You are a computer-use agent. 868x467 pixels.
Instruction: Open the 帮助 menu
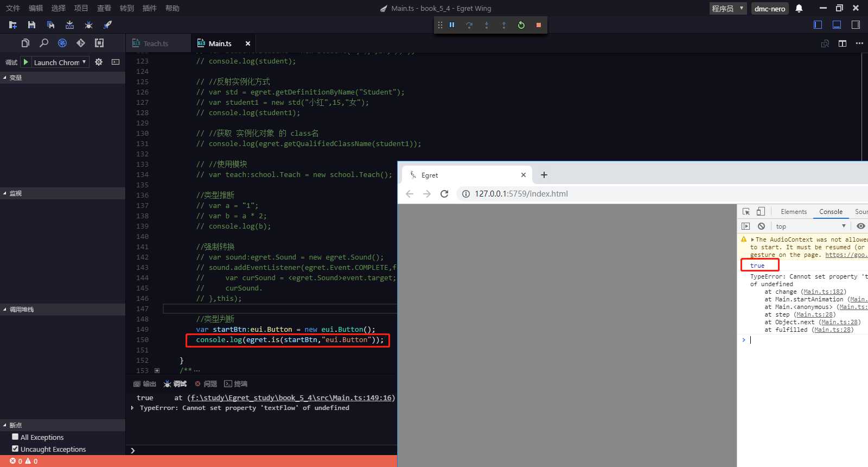click(x=173, y=8)
